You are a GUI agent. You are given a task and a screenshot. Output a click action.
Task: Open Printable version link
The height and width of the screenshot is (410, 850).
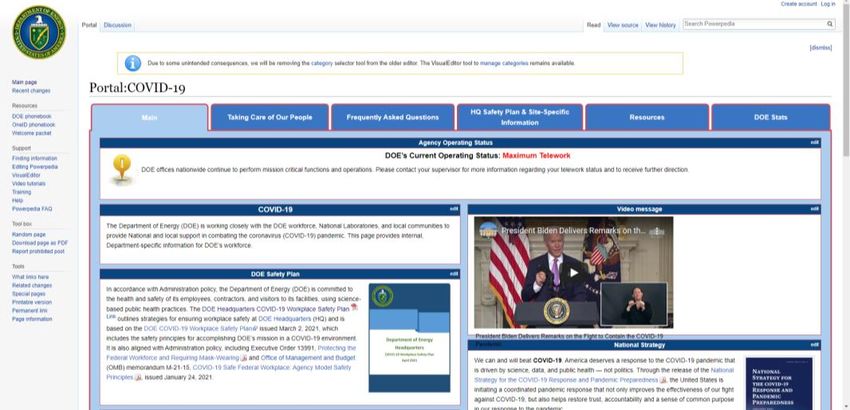32,302
